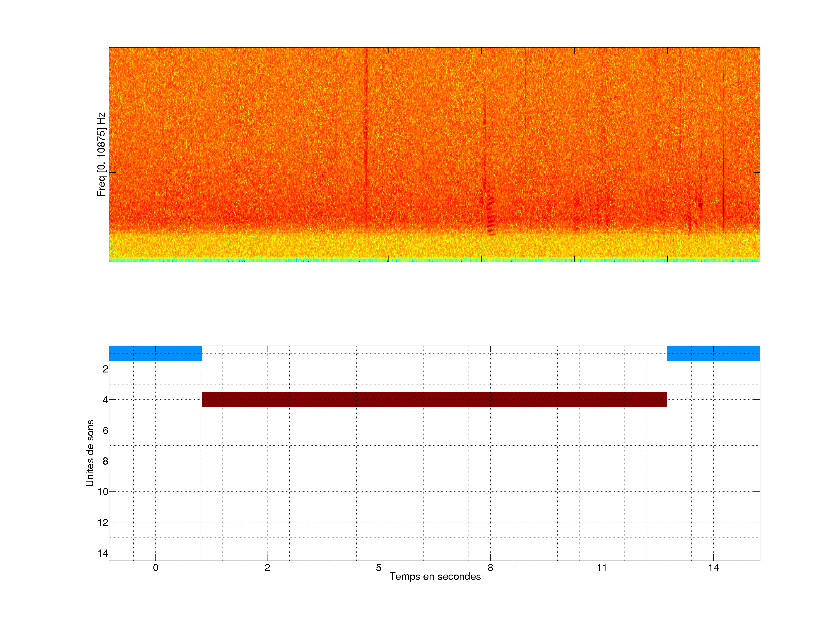
Task: Click x-axis tick label 2
Action: [x=267, y=568]
